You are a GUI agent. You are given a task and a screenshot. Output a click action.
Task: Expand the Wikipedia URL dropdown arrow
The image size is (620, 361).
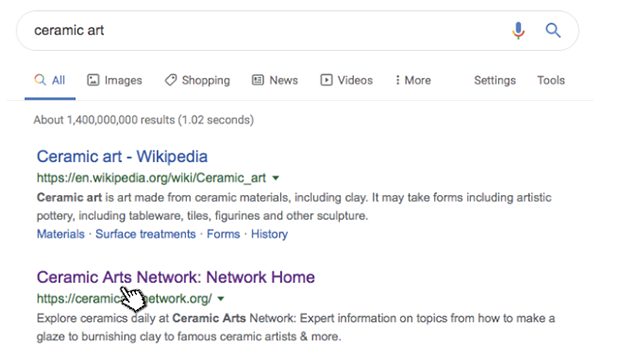(276, 178)
